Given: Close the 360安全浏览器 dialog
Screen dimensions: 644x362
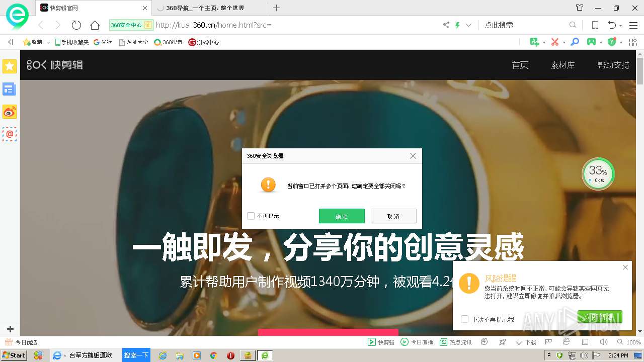Looking at the screenshot, I should pos(413,156).
